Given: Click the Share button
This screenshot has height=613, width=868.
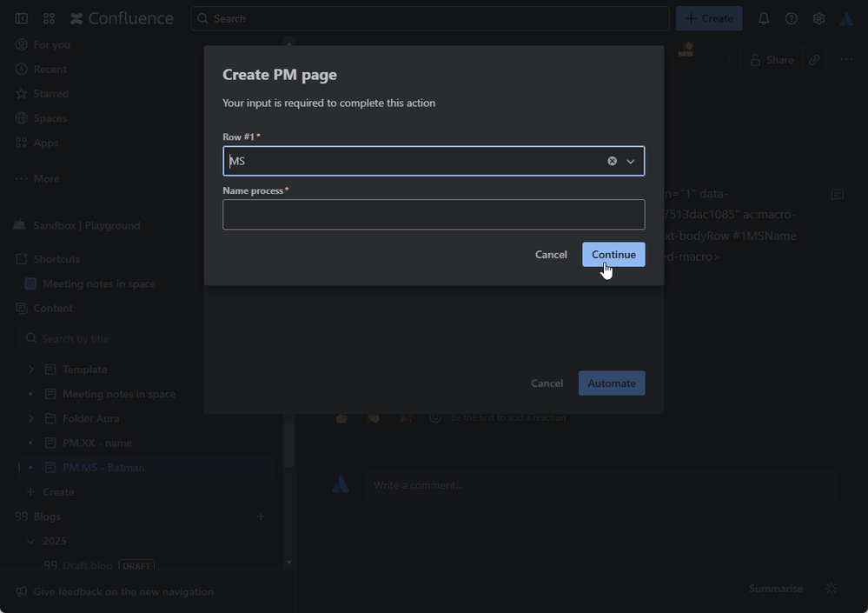Looking at the screenshot, I should point(772,60).
